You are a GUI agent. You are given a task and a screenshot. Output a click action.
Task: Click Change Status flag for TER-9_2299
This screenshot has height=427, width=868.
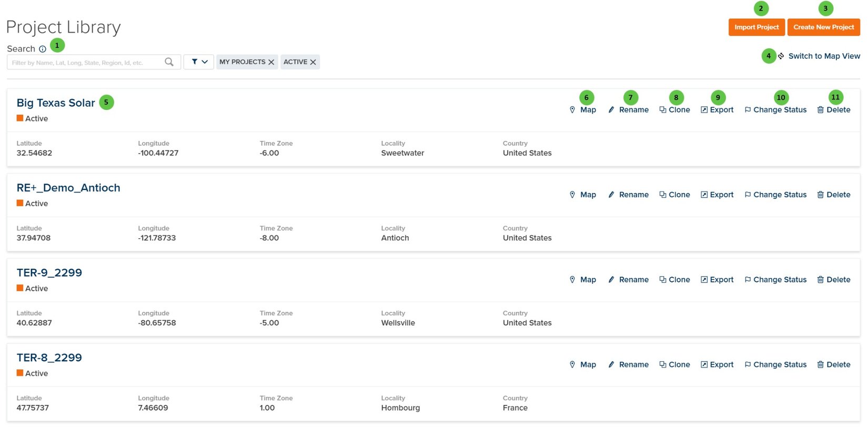click(x=748, y=280)
